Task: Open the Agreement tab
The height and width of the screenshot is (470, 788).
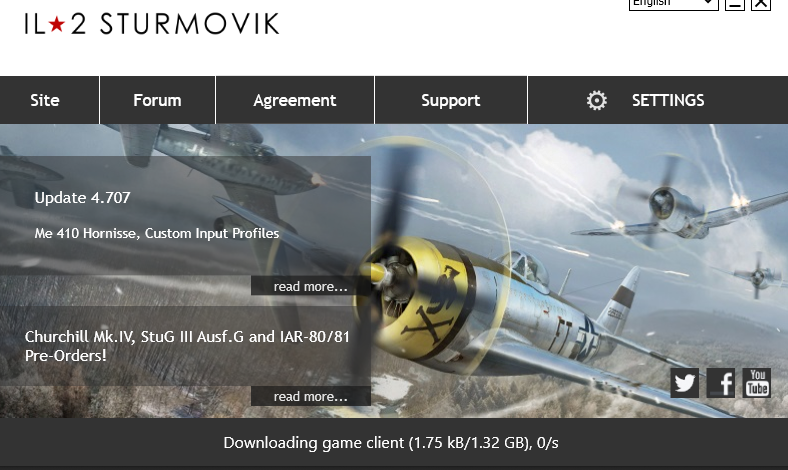Action: (295, 100)
